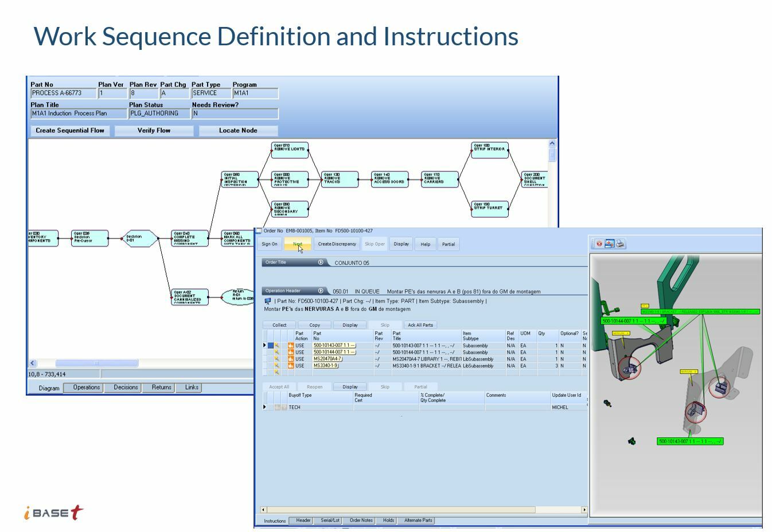Image resolution: width=772 pixels, height=532 pixels.
Task: Click the red close icon in 3D viewer toolbar
Action: (x=599, y=244)
